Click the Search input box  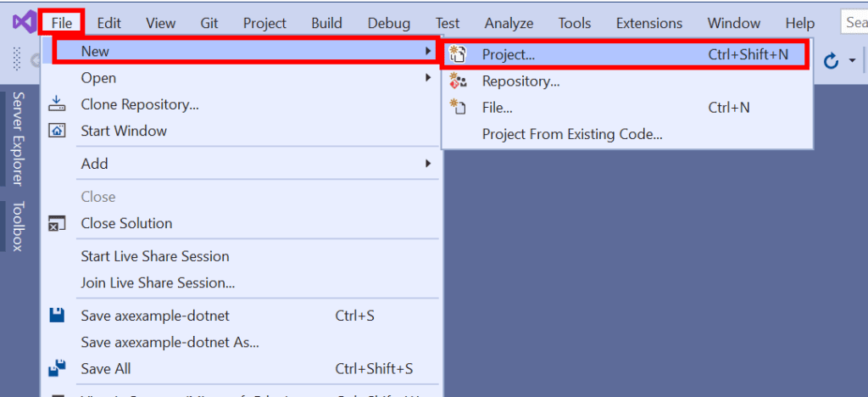[854, 23]
